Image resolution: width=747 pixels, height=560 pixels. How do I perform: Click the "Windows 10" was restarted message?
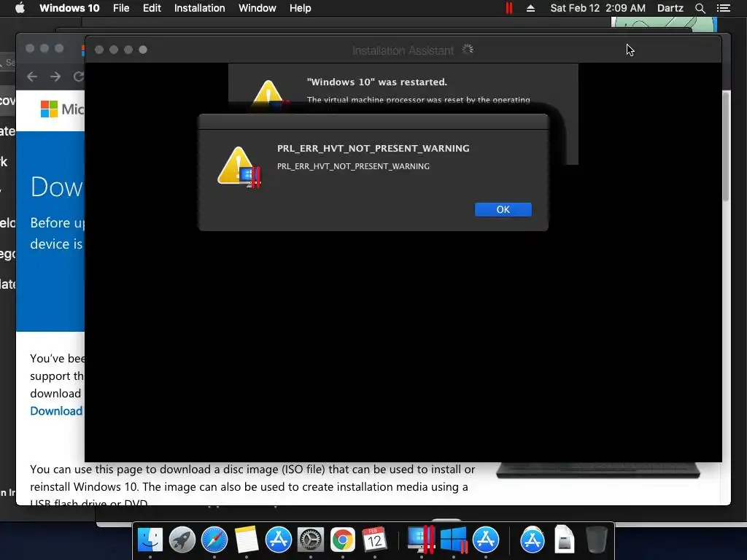(x=377, y=82)
